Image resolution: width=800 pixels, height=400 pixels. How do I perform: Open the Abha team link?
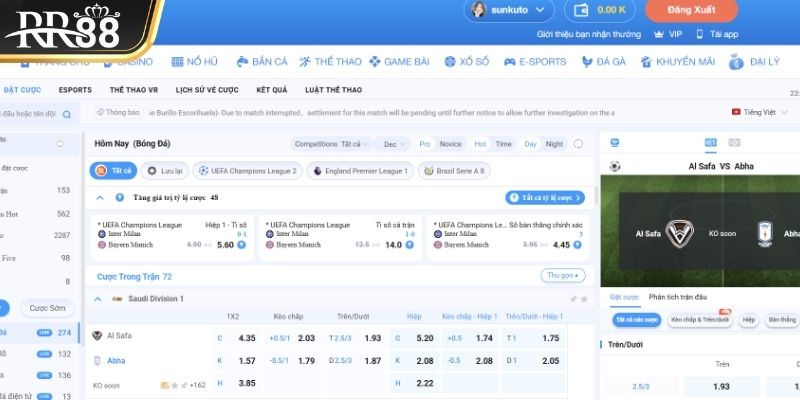point(116,361)
